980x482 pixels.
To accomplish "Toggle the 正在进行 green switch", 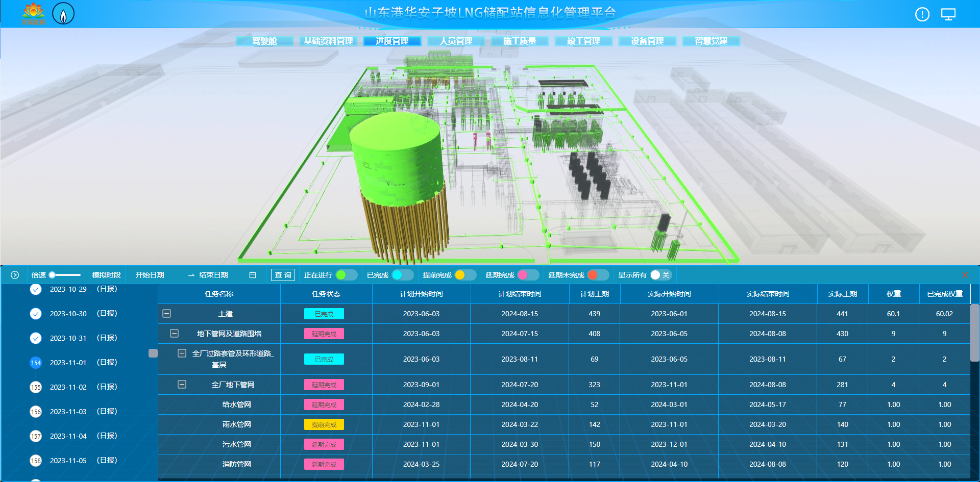I will coord(346,275).
